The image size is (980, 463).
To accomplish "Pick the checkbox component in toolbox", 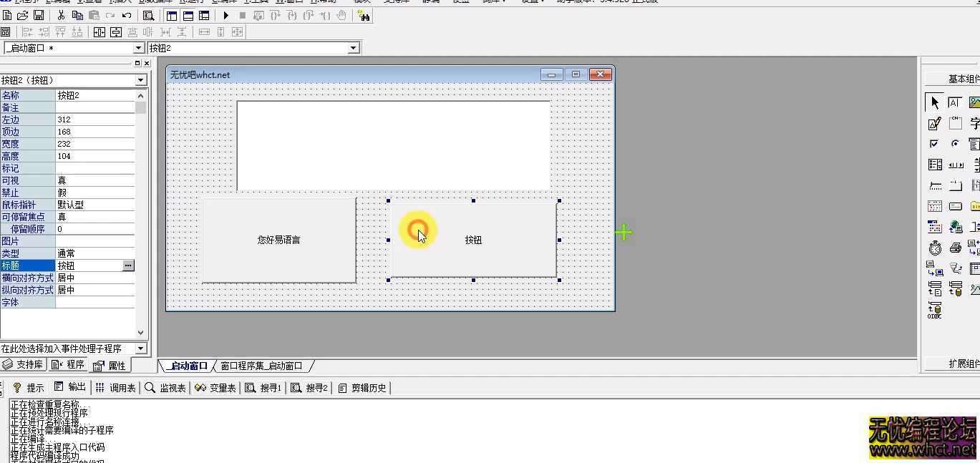I will tap(934, 144).
